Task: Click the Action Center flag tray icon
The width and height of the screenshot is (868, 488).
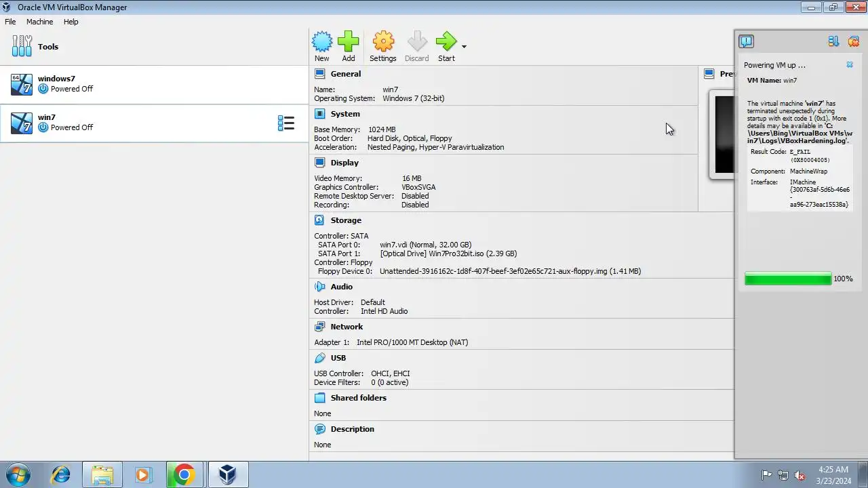Action: (767, 475)
